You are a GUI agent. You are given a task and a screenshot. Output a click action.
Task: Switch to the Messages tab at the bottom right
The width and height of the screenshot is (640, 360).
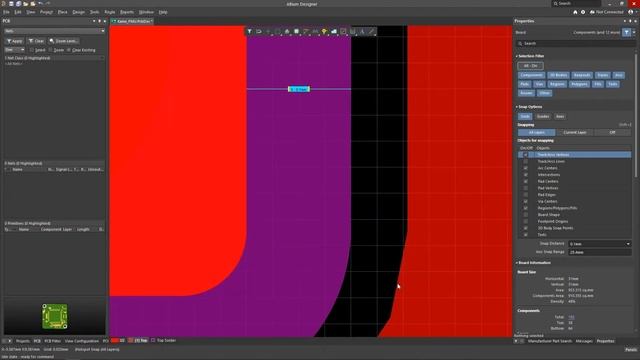point(584,341)
